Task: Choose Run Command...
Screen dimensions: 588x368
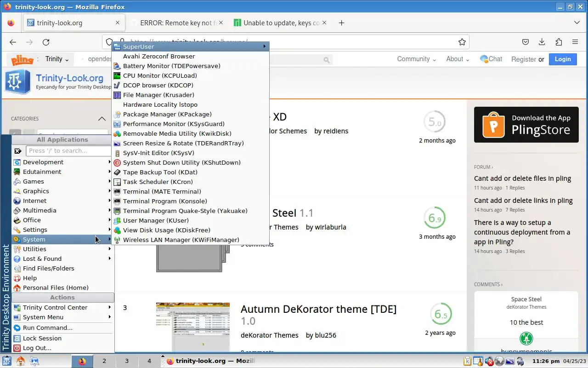Action: [x=62, y=328]
